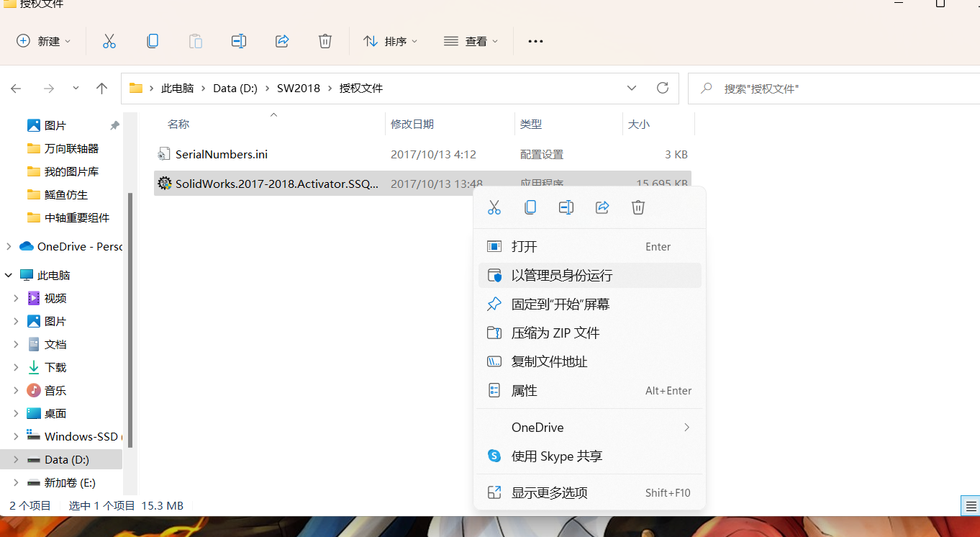Select the 中轴重要组件 folder in sidebar
Image resolution: width=980 pixels, height=537 pixels.
pyautogui.click(x=77, y=217)
